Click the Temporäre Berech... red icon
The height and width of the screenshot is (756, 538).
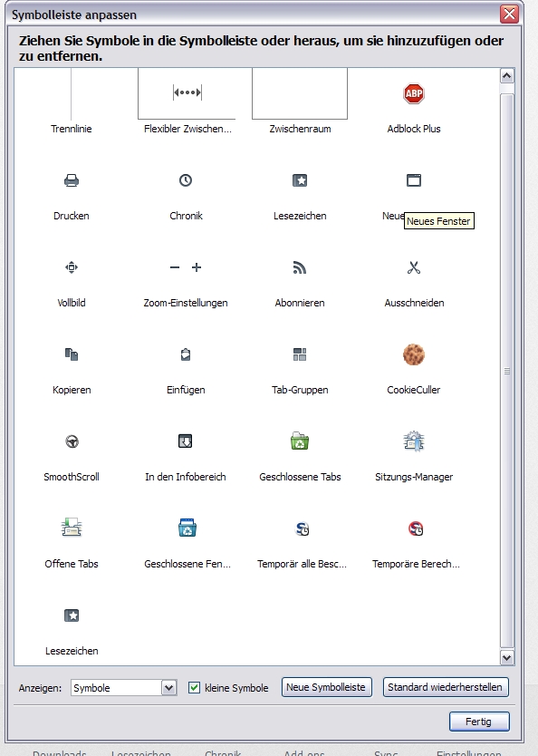[416, 528]
